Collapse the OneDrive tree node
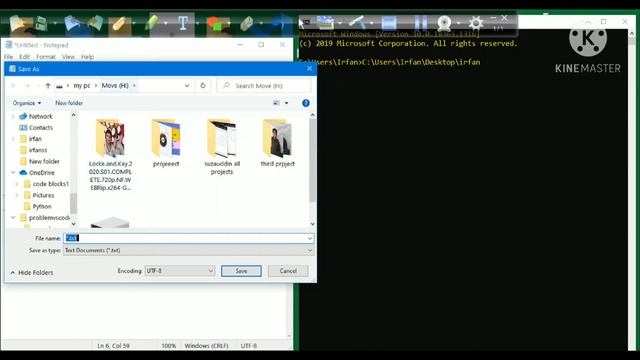640x360 pixels. click(13, 173)
